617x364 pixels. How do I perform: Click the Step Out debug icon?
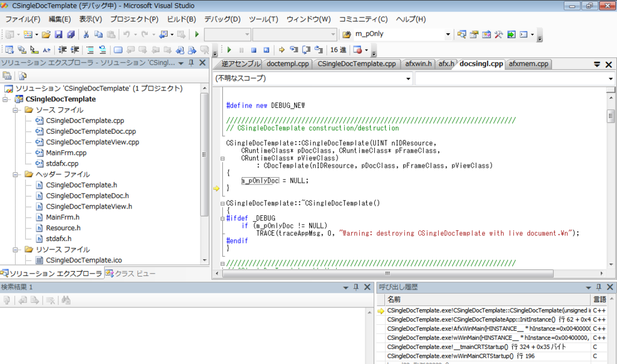[319, 50]
